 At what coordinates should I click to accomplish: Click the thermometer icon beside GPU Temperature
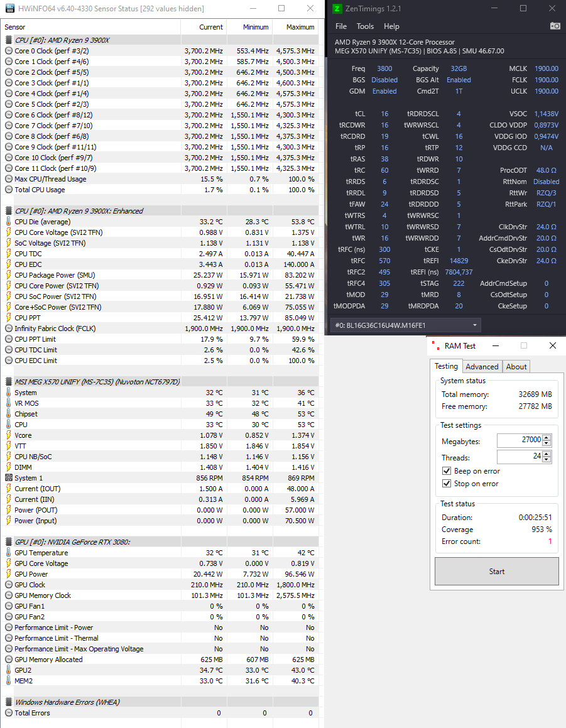(x=9, y=553)
